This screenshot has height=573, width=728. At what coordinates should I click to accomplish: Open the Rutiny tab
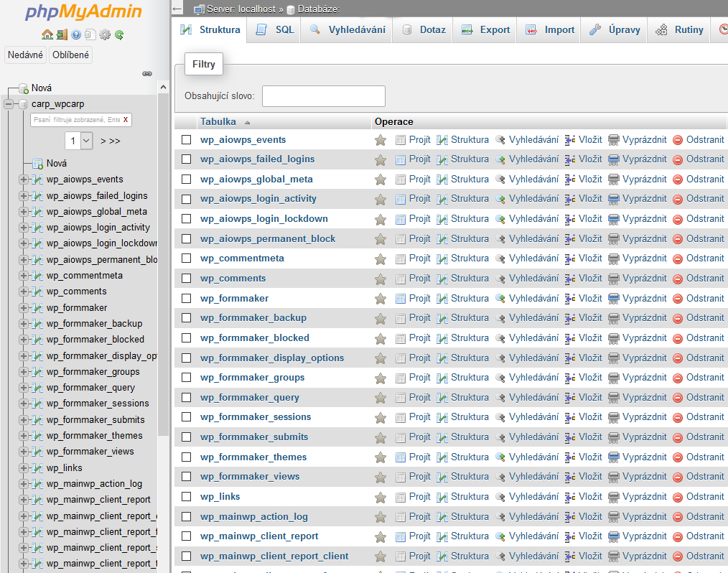[679, 29]
